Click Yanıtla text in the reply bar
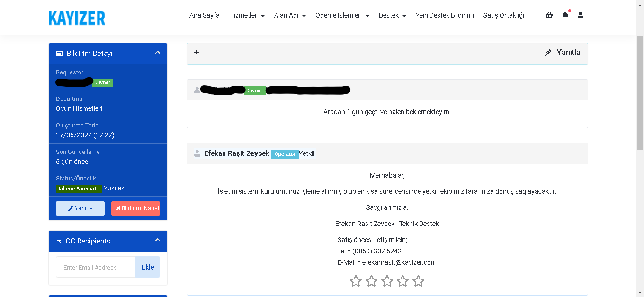Viewport: 644px width, 297px height. click(569, 53)
